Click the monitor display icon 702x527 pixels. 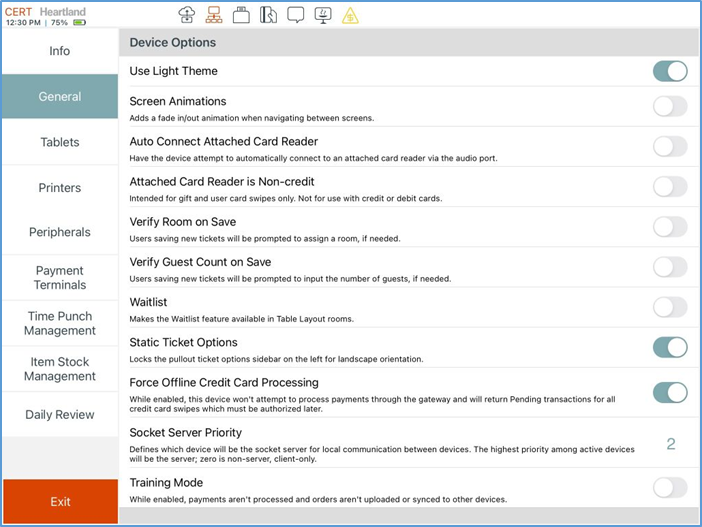pyautogui.click(x=323, y=15)
